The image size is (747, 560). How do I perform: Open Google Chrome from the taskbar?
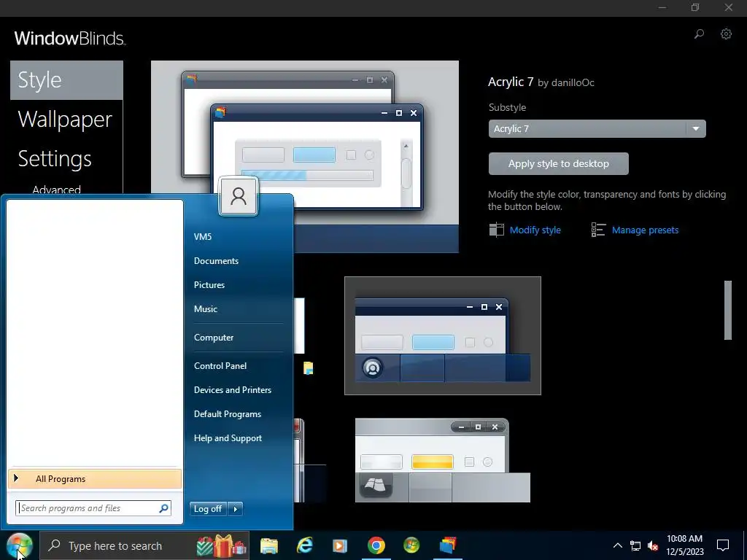(x=376, y=545)
